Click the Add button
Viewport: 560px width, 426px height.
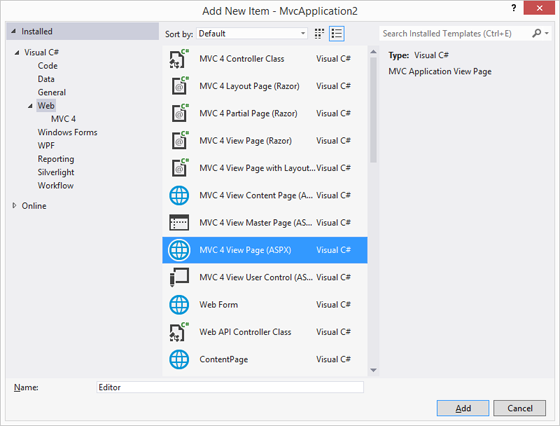[x=463, y=408]
